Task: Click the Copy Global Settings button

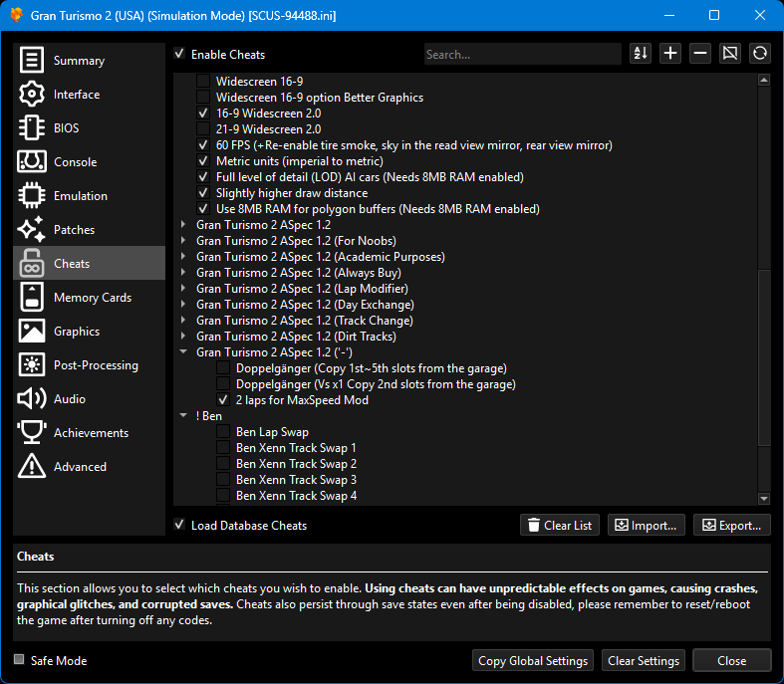Action: [x=533, y=660]
